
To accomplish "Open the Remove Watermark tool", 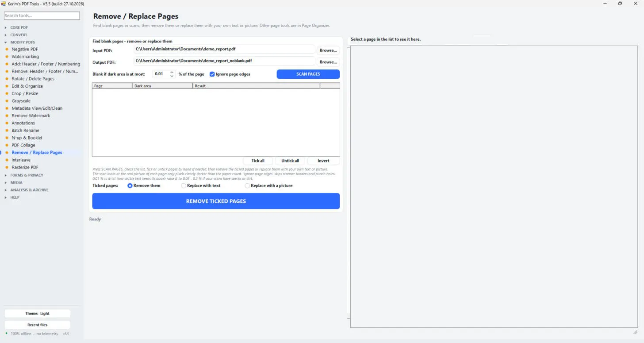I will click(31, 116).
